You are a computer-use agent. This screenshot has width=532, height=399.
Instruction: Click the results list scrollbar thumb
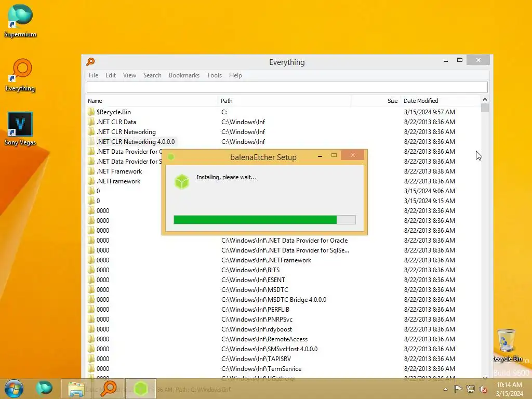(x=485, y=108)
